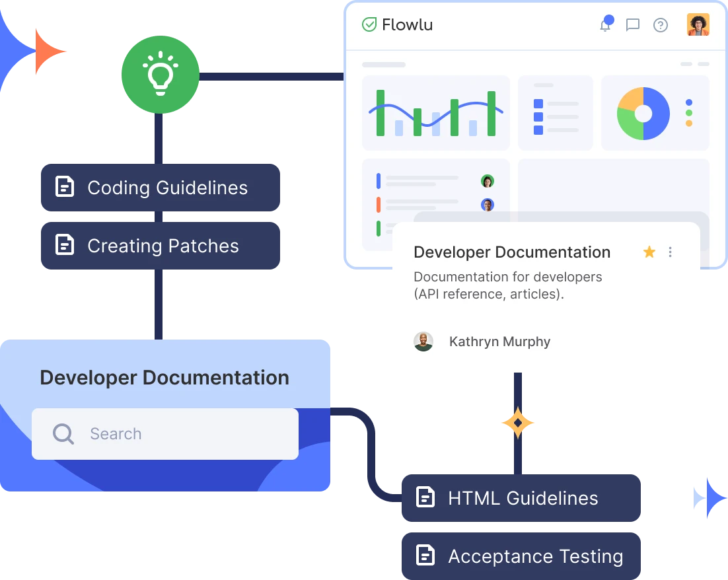Click the green lightbulb idea icon

pos(161,74)
